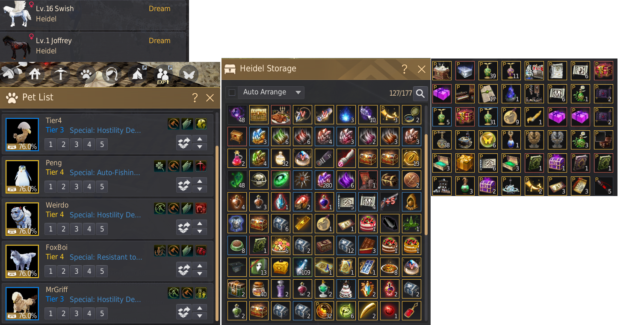Open the tent camp icon
Image resolution: width=644 pixels, height=325 pixels.
(x=137, y=74)
